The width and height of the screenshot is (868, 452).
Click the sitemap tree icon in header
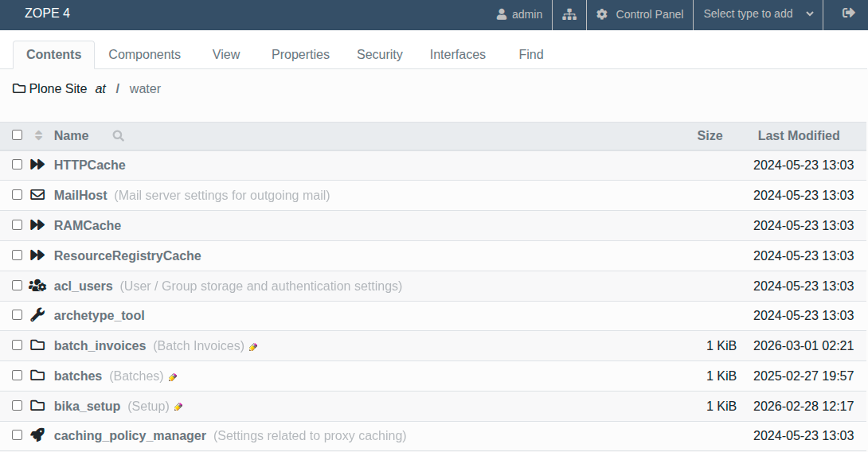click(x=569, y=14)
